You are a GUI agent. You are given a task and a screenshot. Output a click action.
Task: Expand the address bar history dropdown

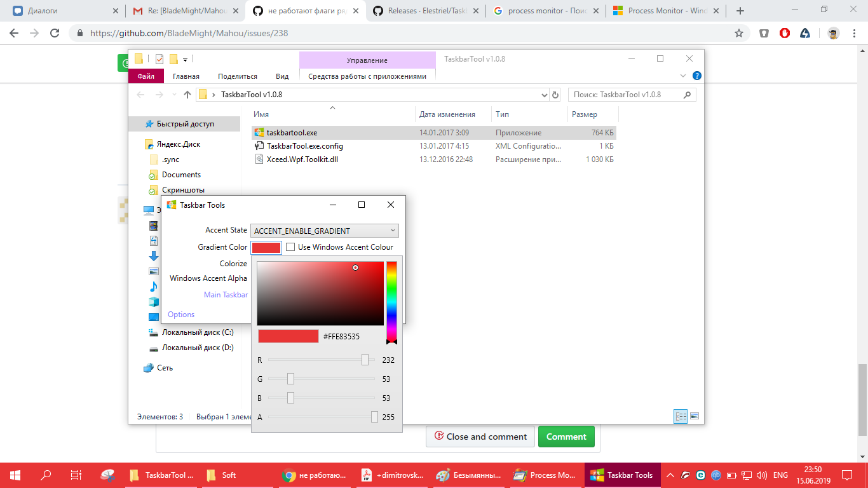tap(545, 95)
